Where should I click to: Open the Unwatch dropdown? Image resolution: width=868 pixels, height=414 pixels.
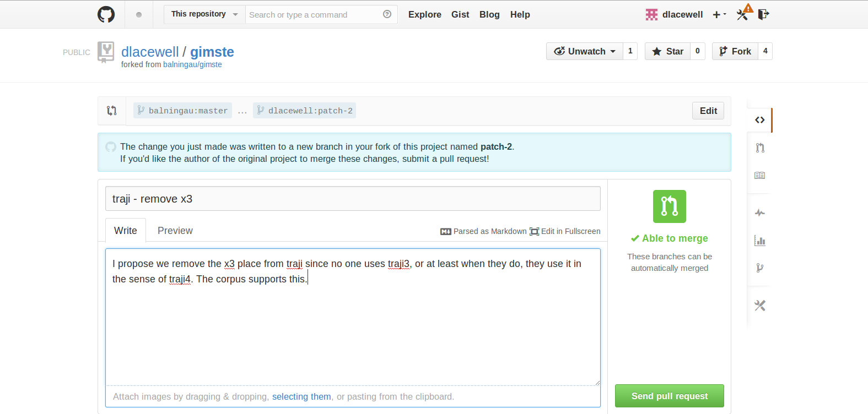tap(585, 51)
